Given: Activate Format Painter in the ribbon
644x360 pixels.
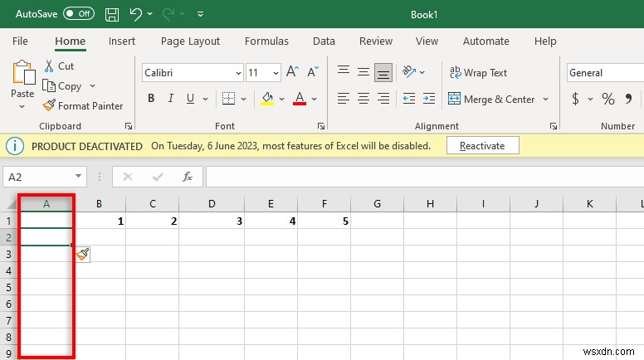Looking at the screenshot, I should tap(82, 106).
